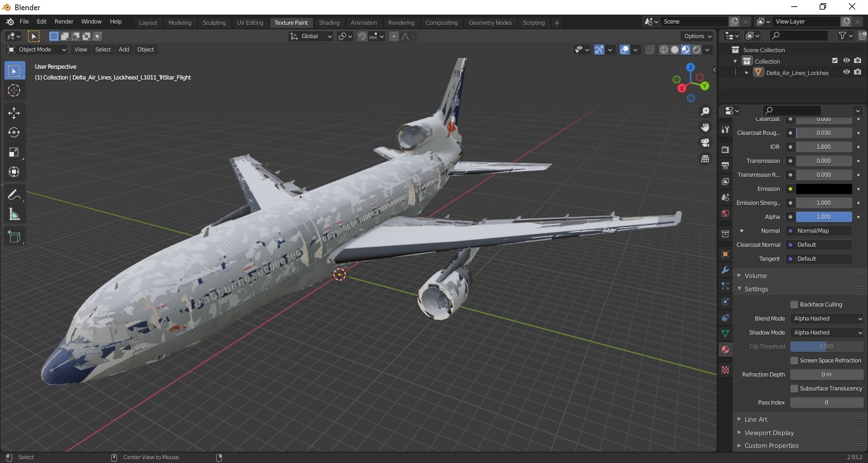This screenshot has height=463, width=868.
Task: Toggle X-ray button in viewport header
Action: 649,50
